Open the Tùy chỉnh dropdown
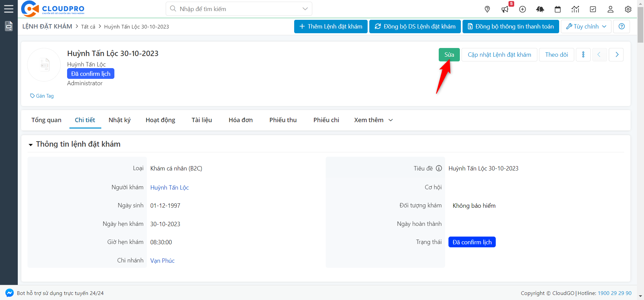The image size is (644, 300). (586, 27)
